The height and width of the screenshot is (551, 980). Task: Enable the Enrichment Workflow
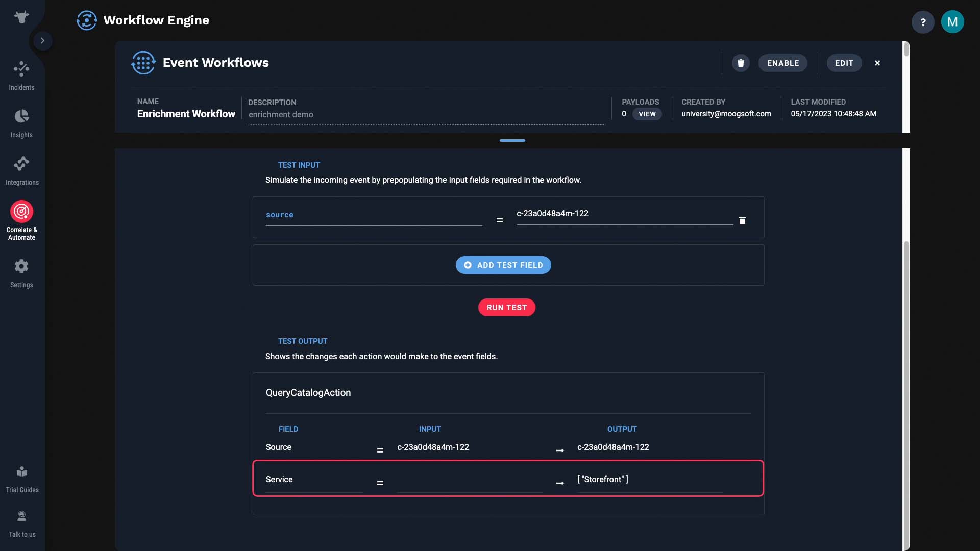click(x=782, y=63)
